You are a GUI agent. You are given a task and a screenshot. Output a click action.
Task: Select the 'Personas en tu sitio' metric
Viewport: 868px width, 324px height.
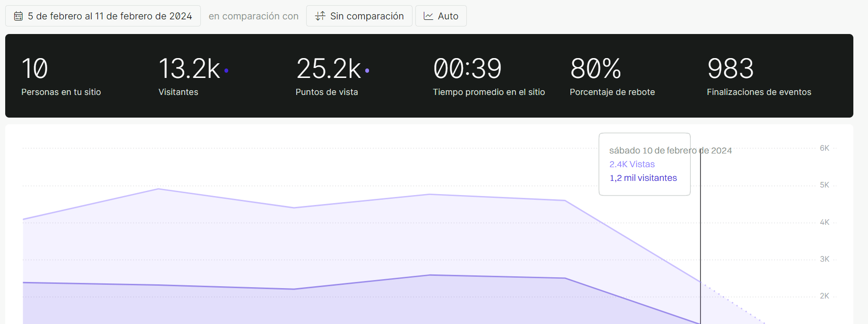61,76
